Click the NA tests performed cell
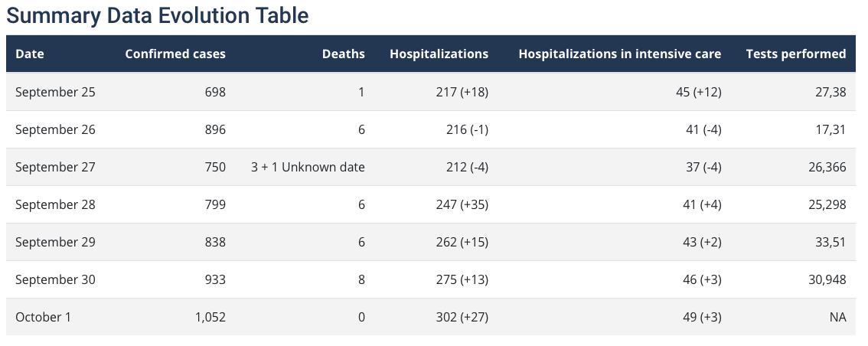The width and height of the screenshot is (868, 346). 837,317
